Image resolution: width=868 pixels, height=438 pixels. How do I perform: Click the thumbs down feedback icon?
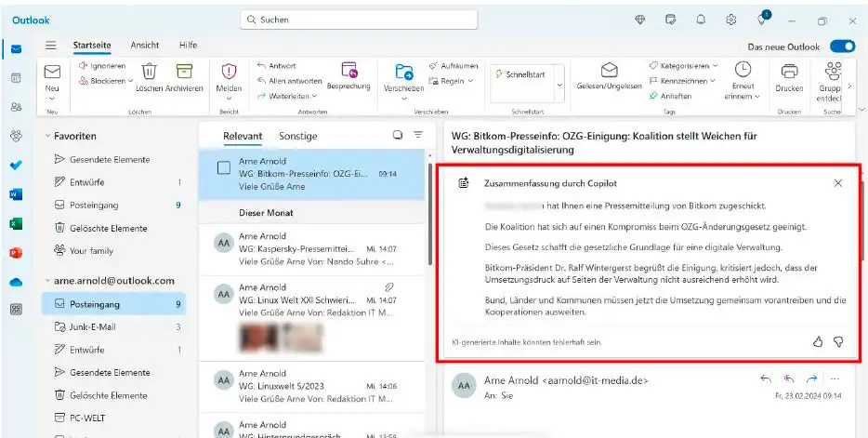pos(838,341)
